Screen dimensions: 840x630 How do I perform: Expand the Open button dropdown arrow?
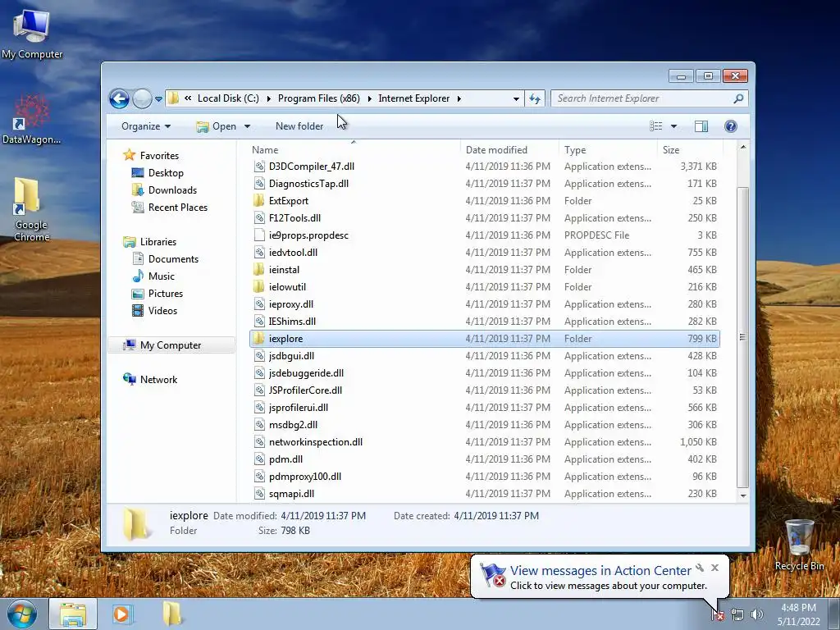pos(247,126)
